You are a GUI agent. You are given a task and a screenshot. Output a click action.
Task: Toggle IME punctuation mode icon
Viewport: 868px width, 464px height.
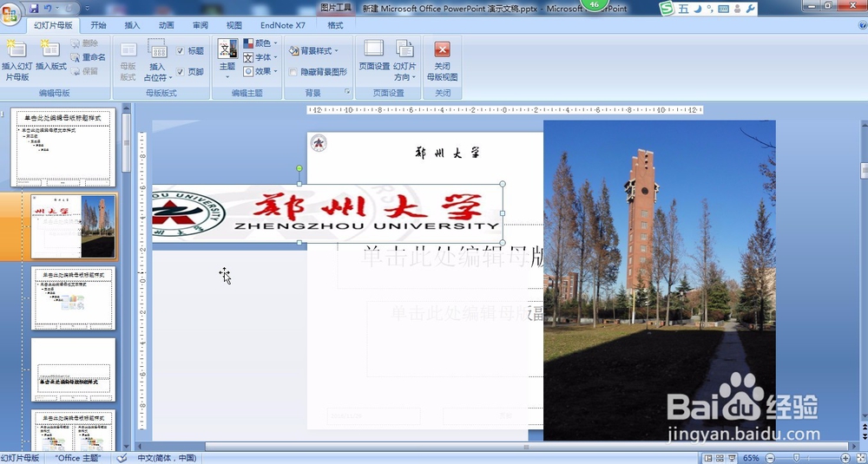tap(710, 9)
